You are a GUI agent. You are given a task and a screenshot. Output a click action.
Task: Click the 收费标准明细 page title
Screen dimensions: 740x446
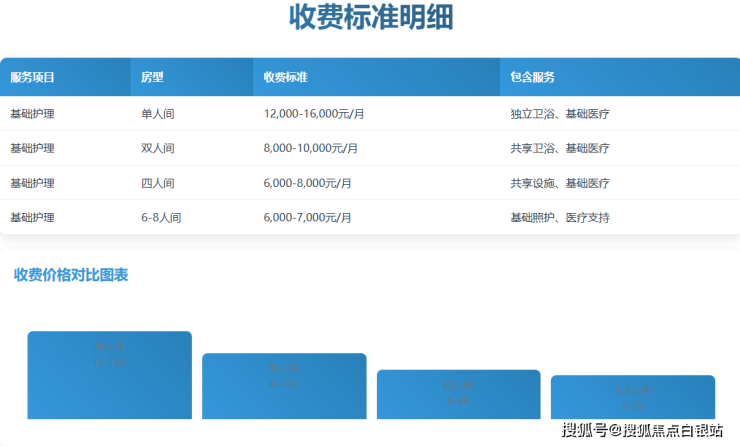click(x=370, y=18)
